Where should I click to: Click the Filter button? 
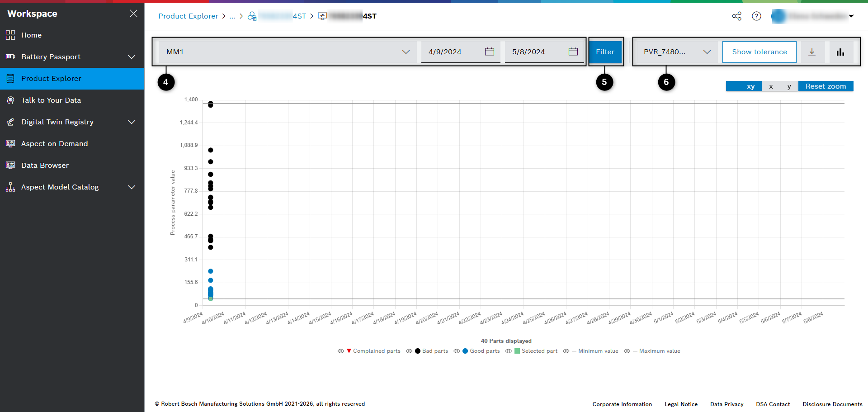605,52
